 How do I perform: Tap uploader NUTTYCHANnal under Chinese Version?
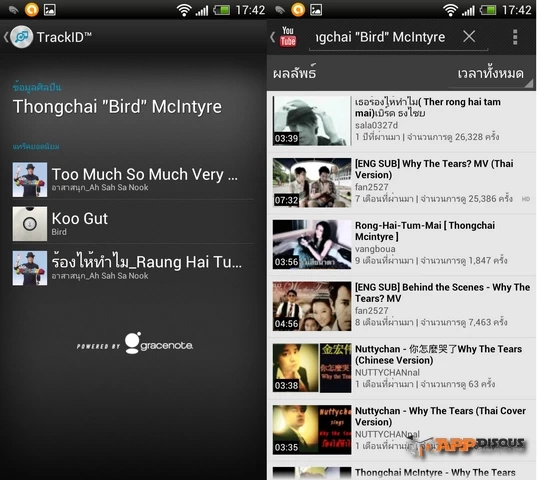click(387, 372)
